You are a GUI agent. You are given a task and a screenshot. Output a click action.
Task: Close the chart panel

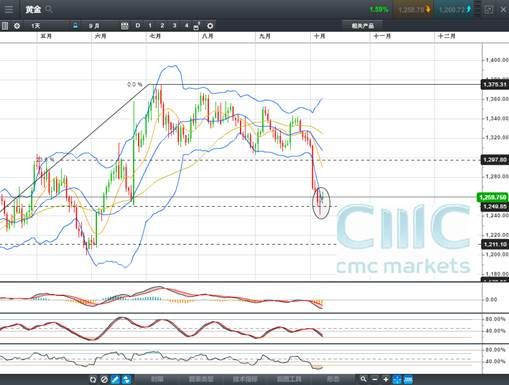point(503,10)
